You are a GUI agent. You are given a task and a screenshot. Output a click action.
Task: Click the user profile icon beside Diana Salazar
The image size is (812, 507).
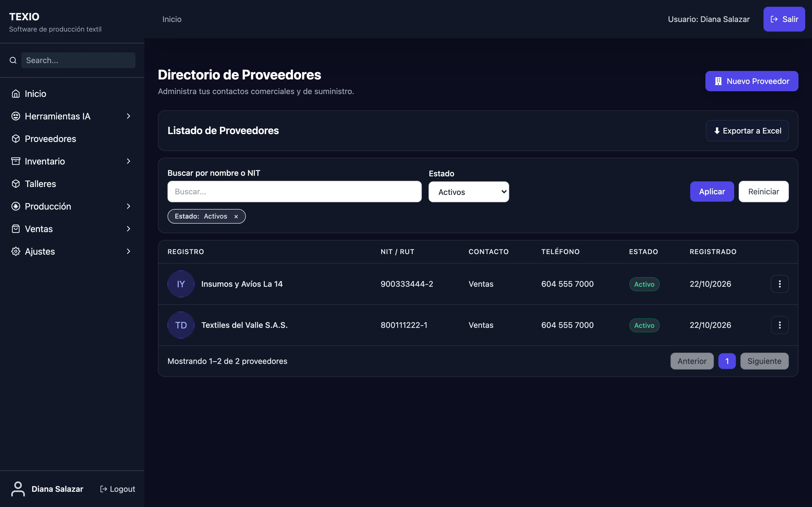pos(18,489)
